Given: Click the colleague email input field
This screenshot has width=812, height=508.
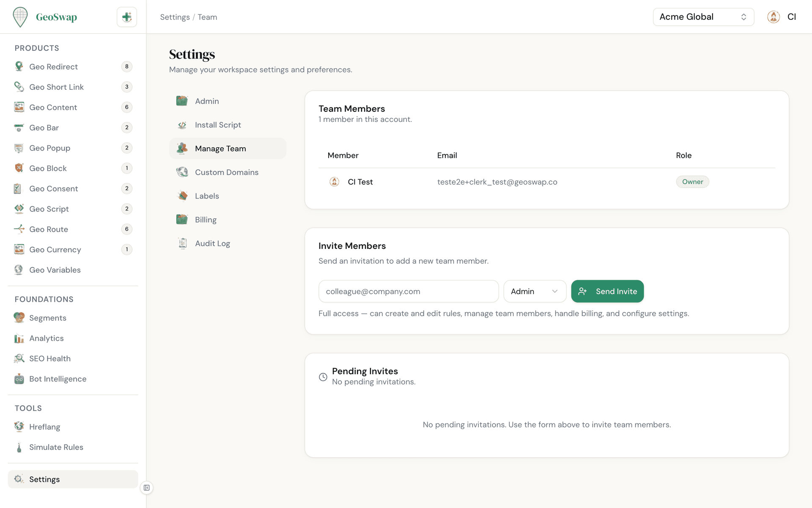Looking at the screenshot, I should coord(408,291).
